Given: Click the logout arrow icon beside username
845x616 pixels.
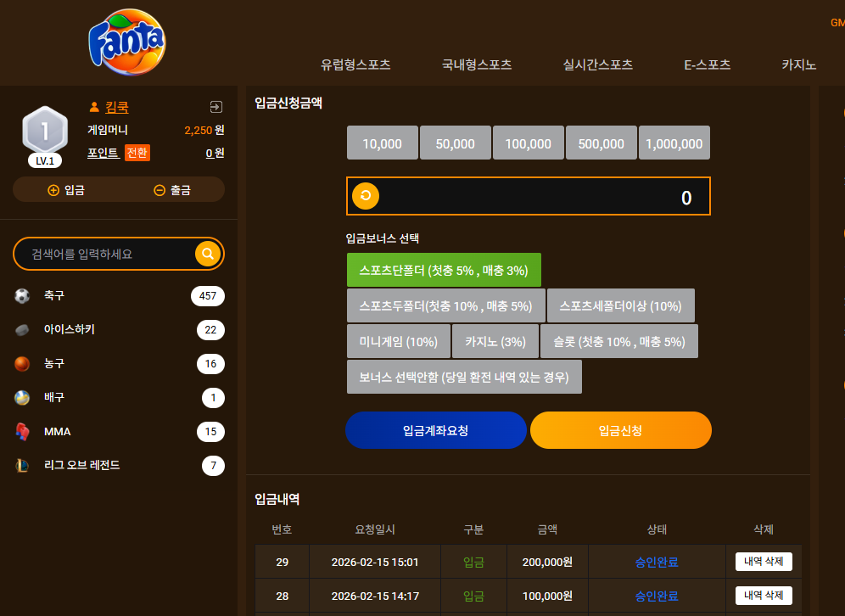Looking at the screenshot, I should tap(216, 107).
